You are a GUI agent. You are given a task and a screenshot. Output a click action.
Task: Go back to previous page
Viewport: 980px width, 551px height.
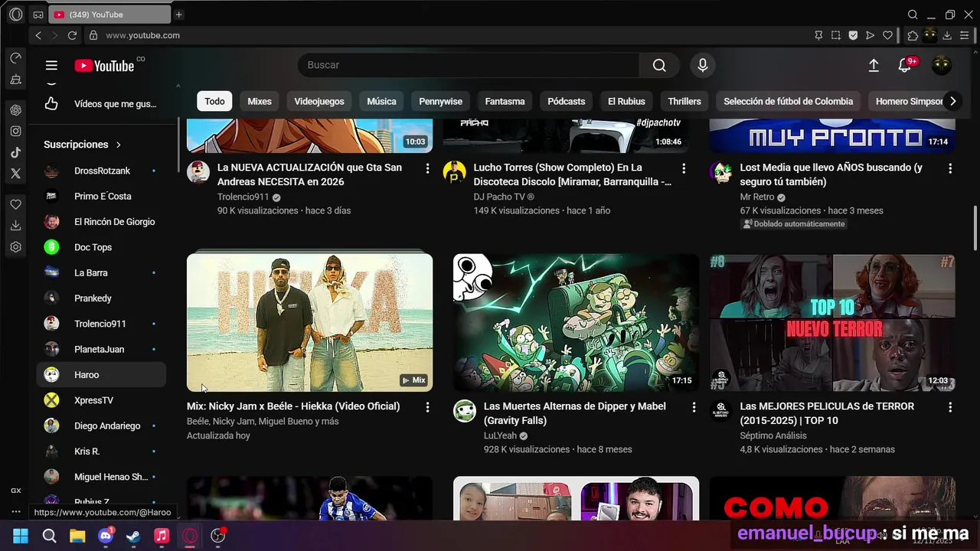point(38,35)
